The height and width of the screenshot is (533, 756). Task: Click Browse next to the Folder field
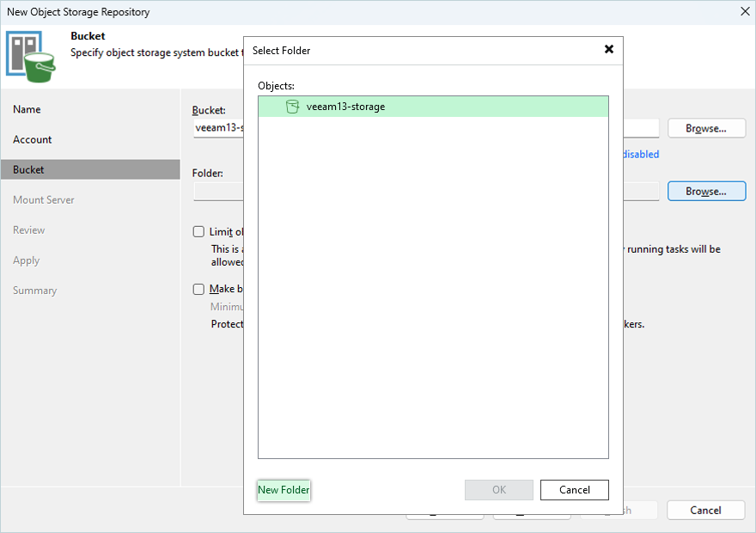coord(705,191)
